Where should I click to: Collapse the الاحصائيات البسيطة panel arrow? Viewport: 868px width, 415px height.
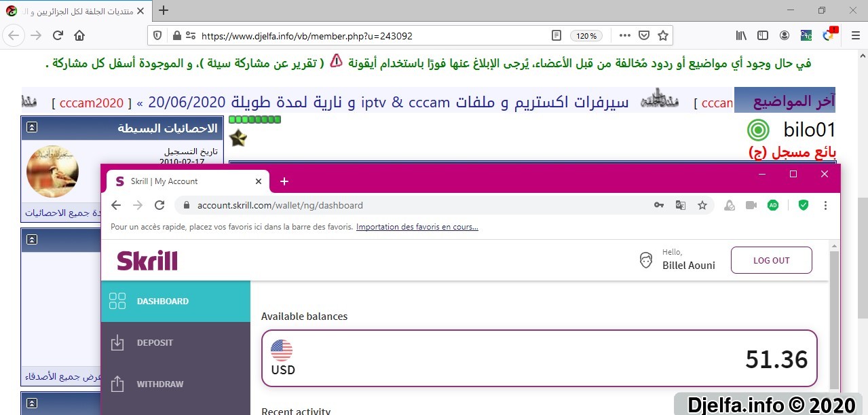click(x=32, y=128)
